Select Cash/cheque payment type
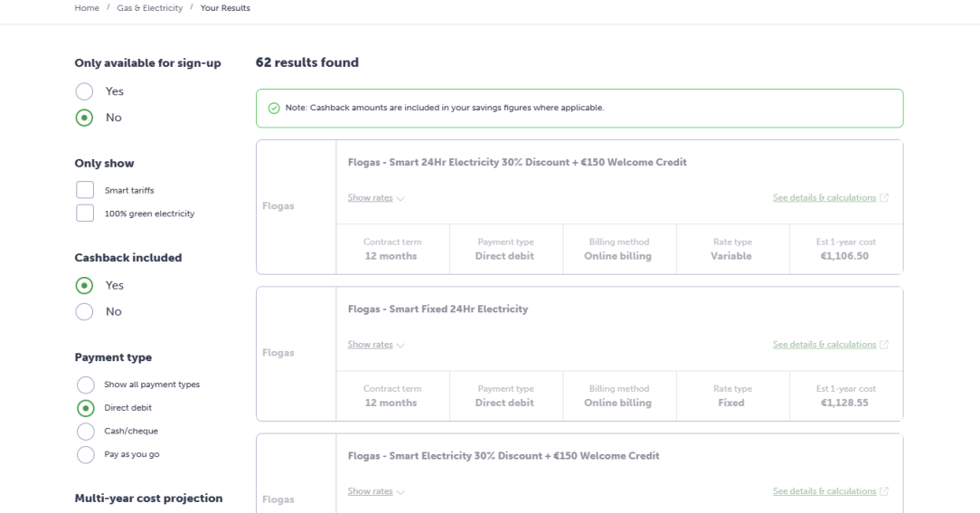This screenshot has height=513, width=980. click(85, 431)
